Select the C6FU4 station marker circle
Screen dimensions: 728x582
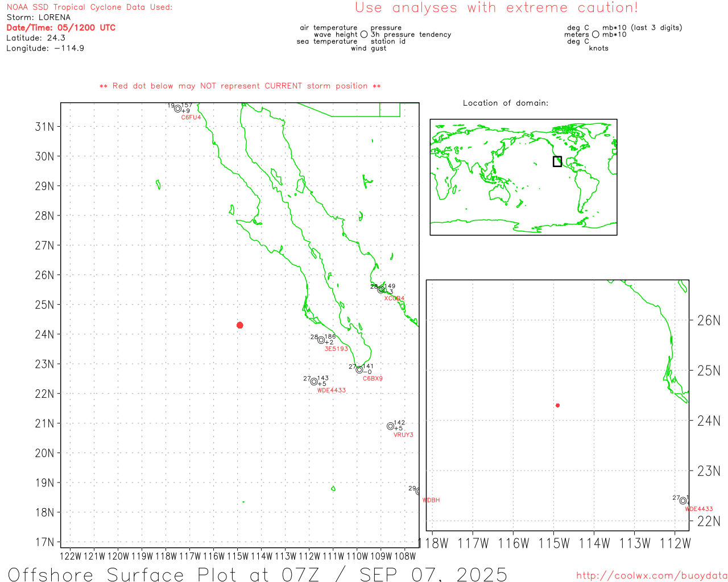point(177,109)
